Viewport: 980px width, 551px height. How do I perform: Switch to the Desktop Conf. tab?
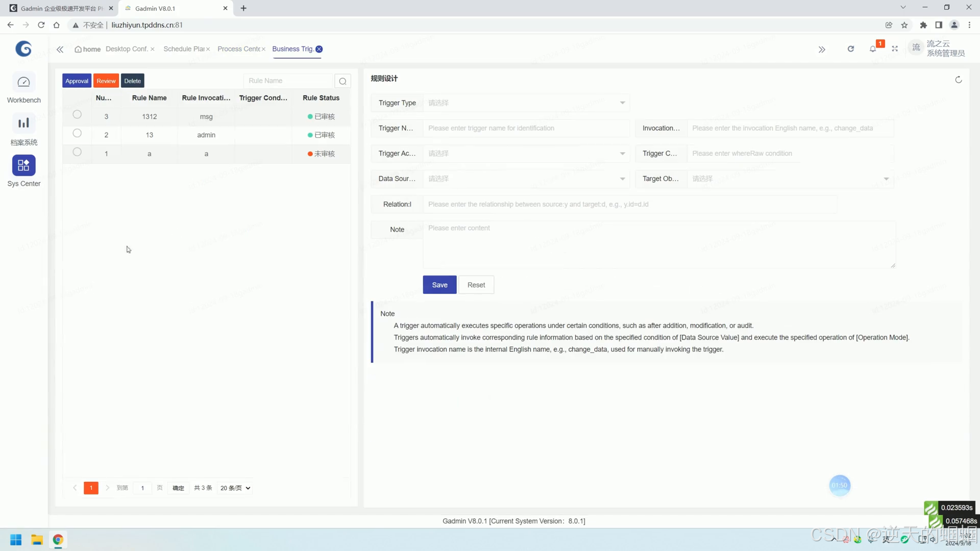(126, 49)
